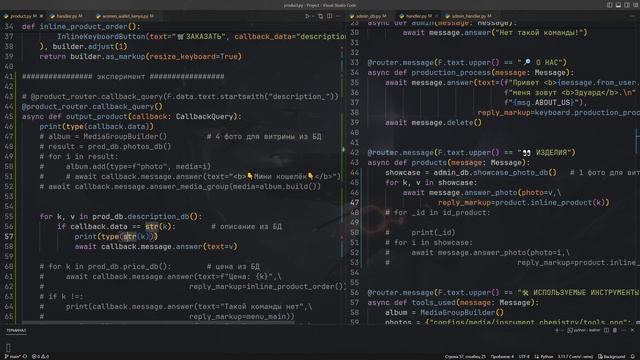The width and height of the screenshot is (640, 360).
Task: Click line number 57 in the left editor
Action: (9, 236)
